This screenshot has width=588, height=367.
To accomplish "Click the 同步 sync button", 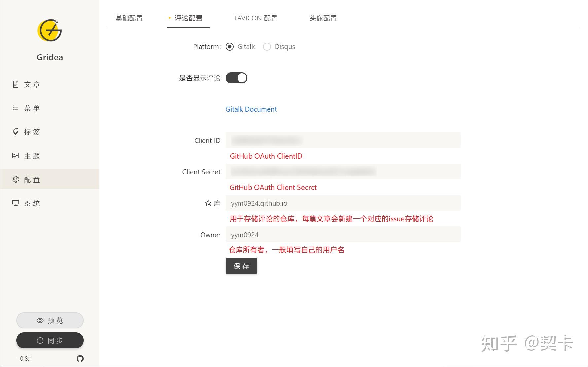I will coord(50,340).
